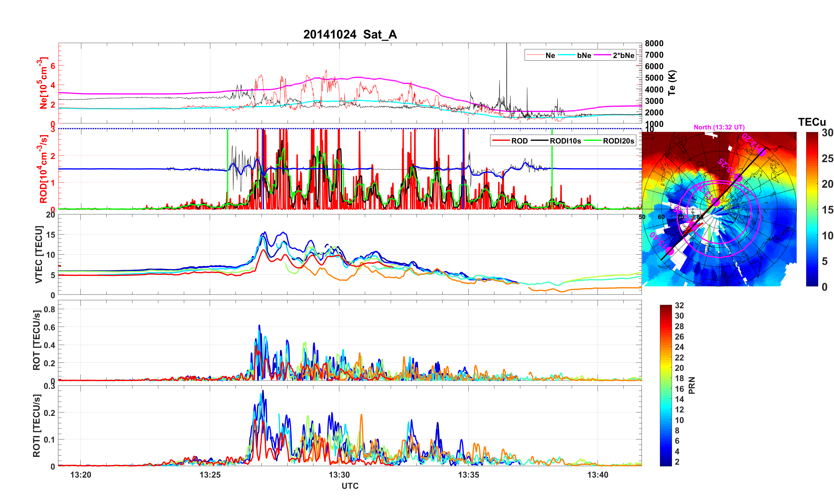Click the UTC x-axis label
This screenshot has height=504, width=834.
click(350, 486)
